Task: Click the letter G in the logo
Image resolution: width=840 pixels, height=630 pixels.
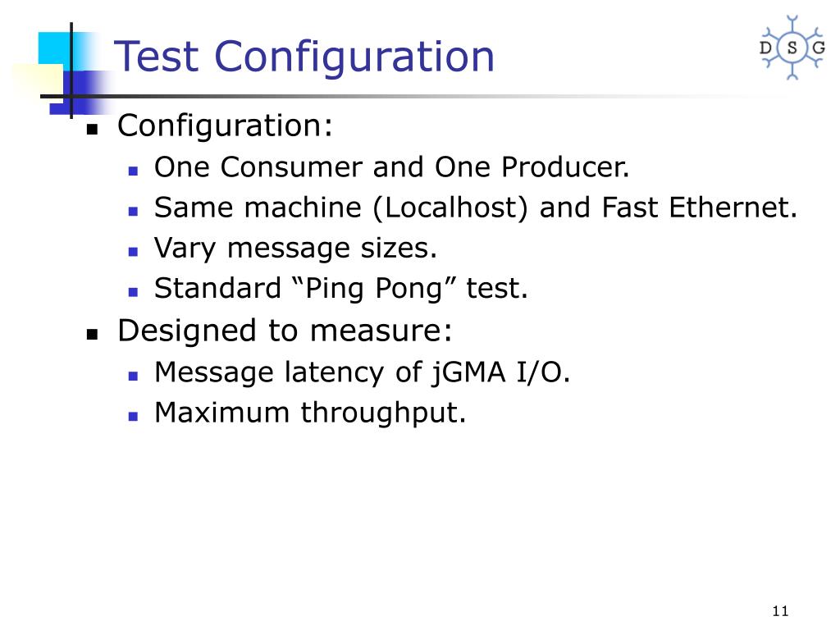Action: [x=819, y=48]
